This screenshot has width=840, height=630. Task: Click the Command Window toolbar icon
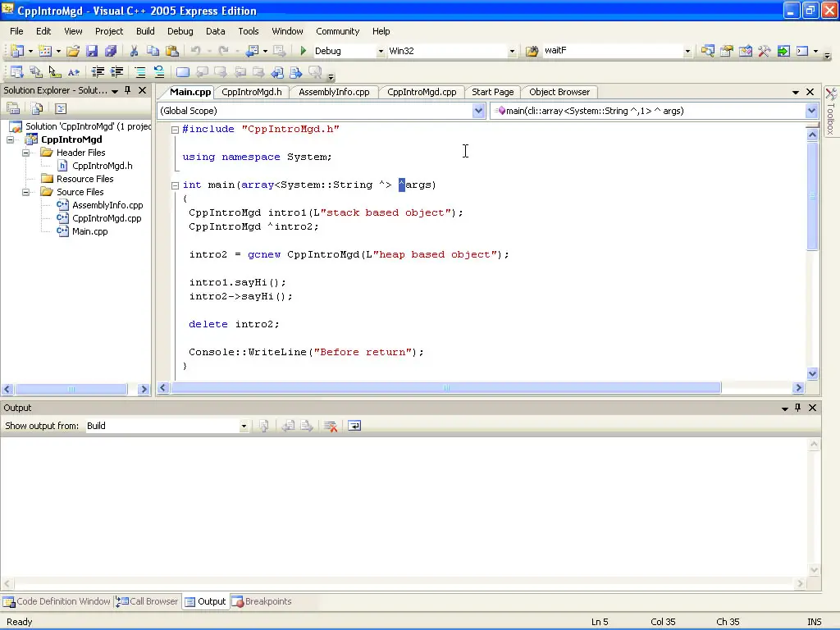tap(802, 51)
